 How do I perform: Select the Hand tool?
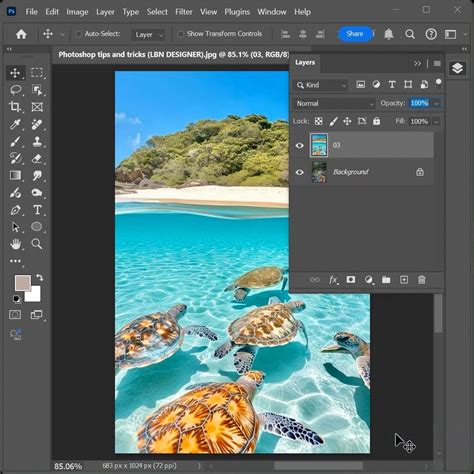(15, 244)
